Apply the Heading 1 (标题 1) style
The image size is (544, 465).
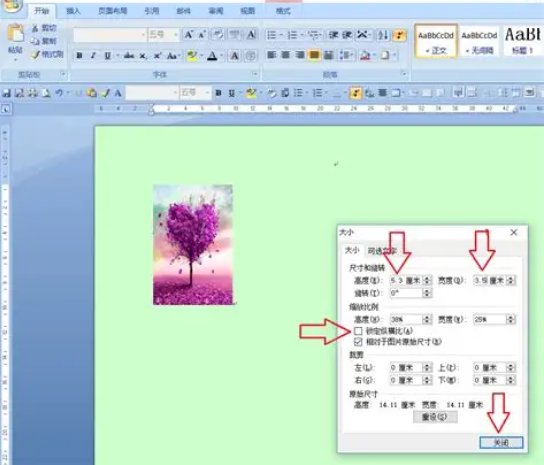pyautogui.click(x=522, y=42)
